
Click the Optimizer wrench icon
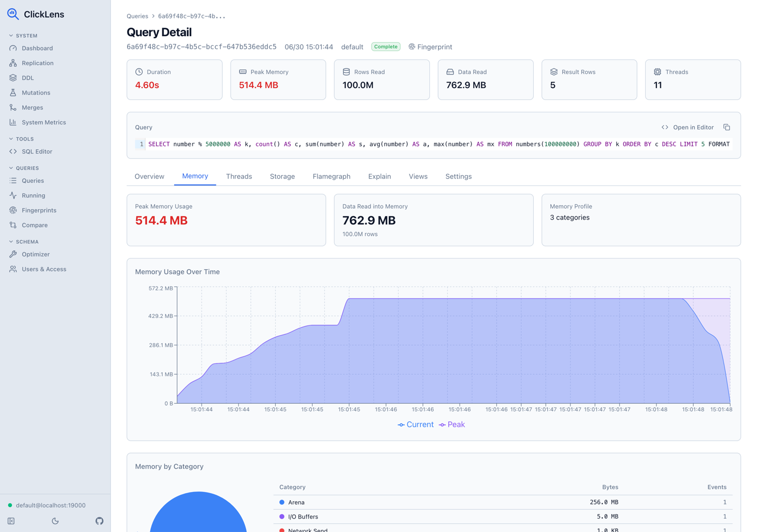coord(13,254)
